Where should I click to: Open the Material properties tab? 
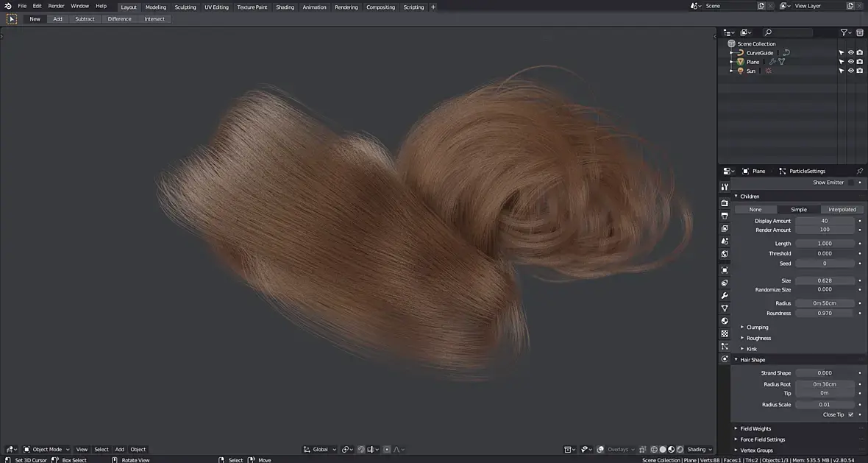pyautogui.click(x=725, y=321)
